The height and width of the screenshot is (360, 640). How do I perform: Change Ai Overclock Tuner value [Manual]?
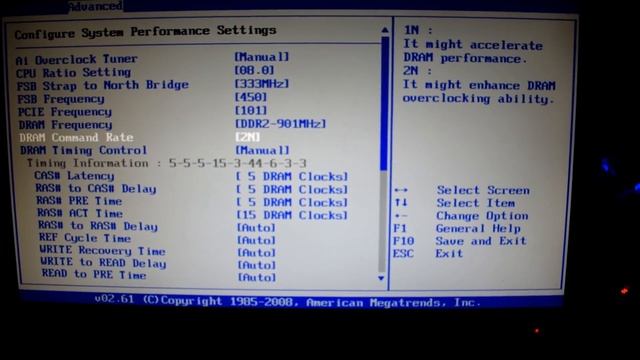[x=262, y=57]
